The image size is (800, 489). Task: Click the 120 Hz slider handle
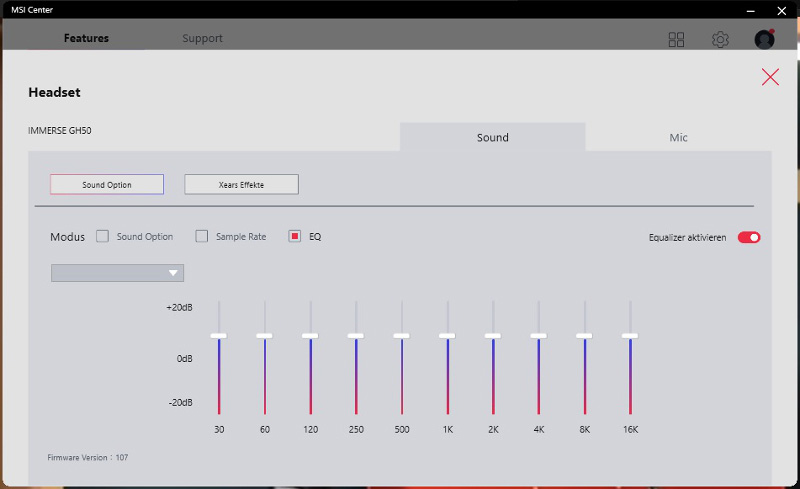click(310, 336)
